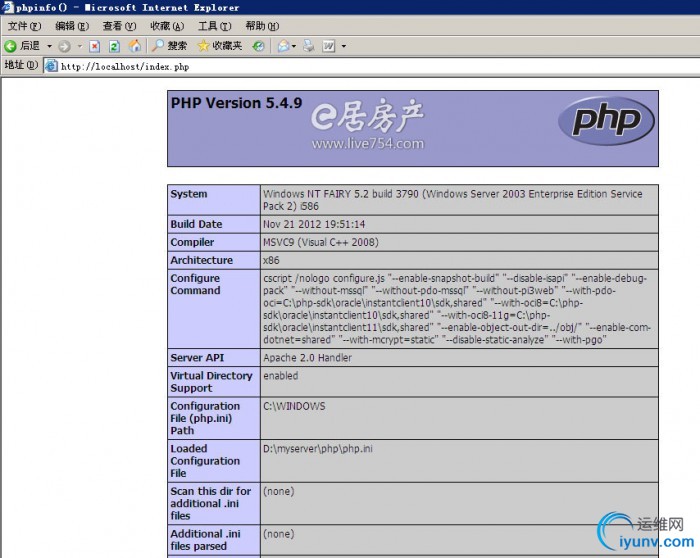The height and width of the screenshot is (558, 700).
Task: Click the 'Architecture' row label
Action: [x=202, y=260]
